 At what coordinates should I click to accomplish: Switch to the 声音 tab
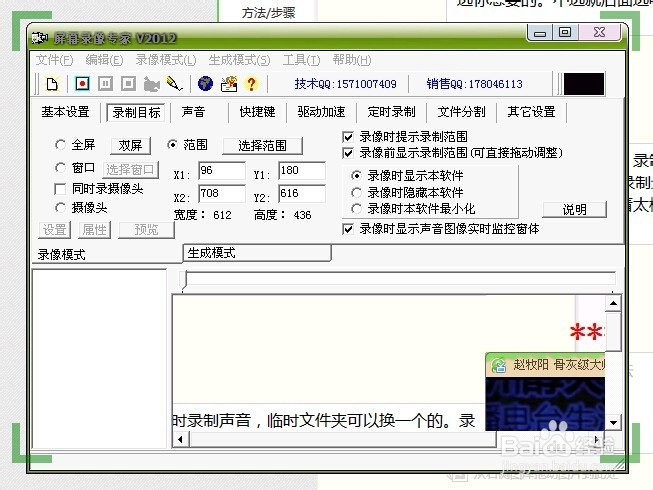click(193, 112)
